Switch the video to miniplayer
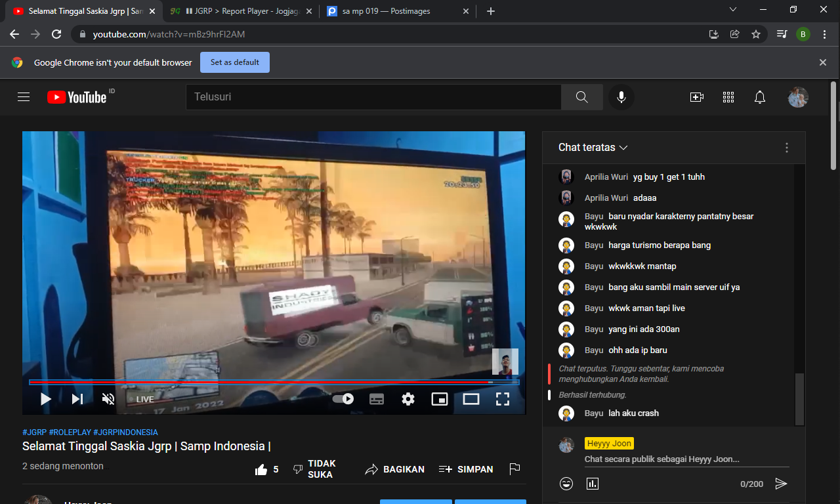 click(x=440, y=399)
